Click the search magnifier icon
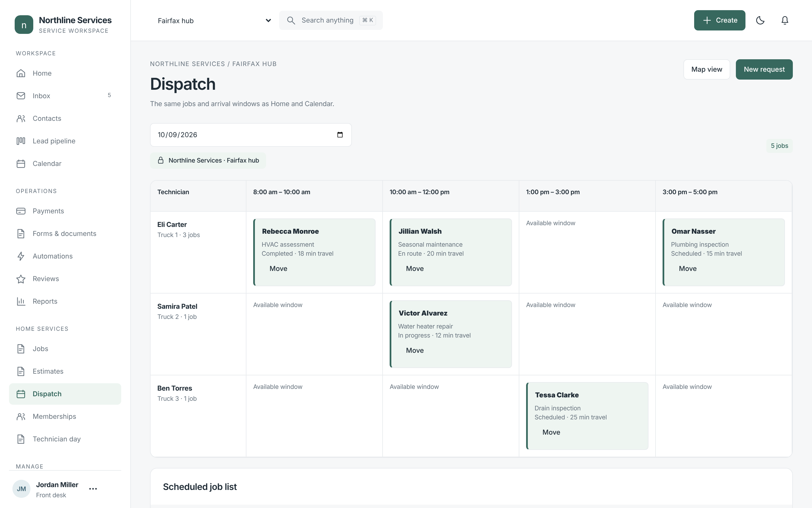The height and width of the screenshot is (508, 812). [x=291, y=21]
